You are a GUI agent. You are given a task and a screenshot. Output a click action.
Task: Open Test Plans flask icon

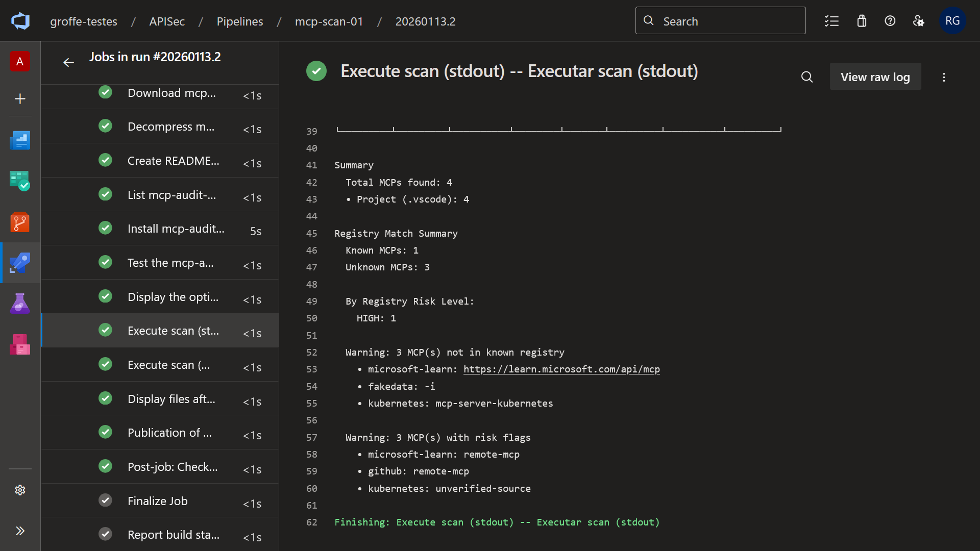point(20,304)
